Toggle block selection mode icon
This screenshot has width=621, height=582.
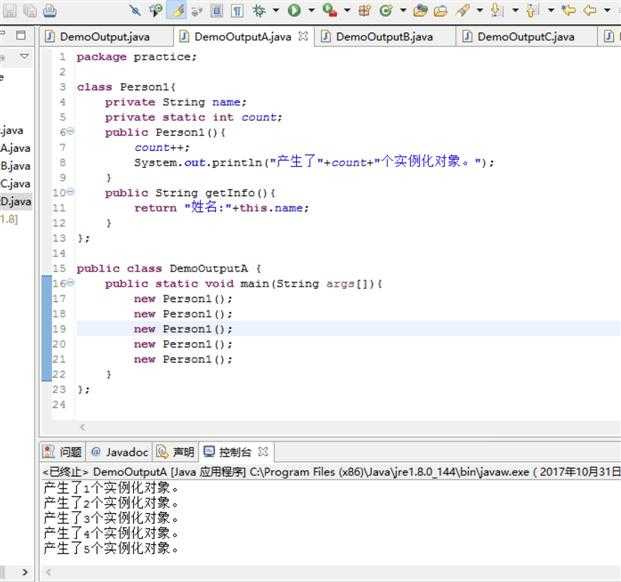(217, 10)
